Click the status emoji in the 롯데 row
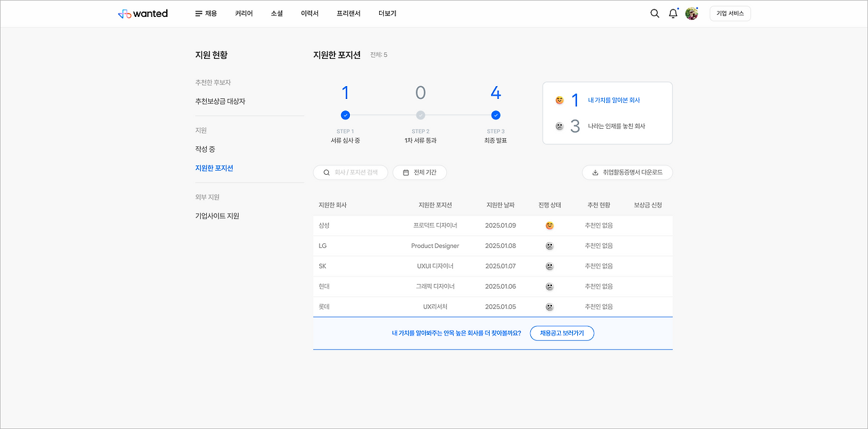Screen dimensions: 868x429 point(549,307)
